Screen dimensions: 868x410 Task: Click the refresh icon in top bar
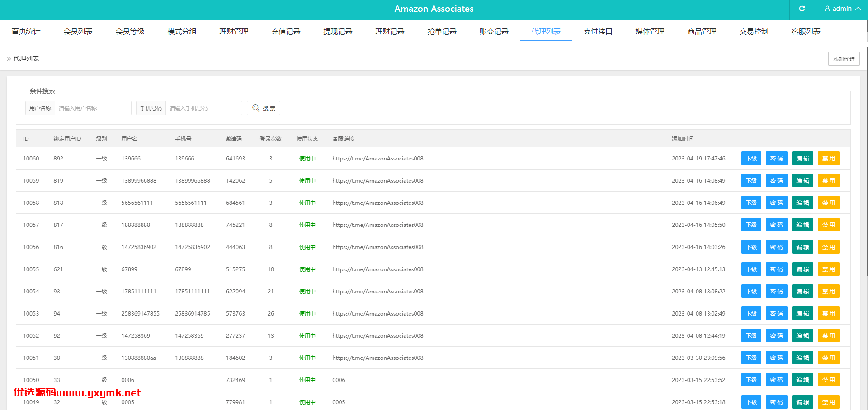tap(802, 9)
